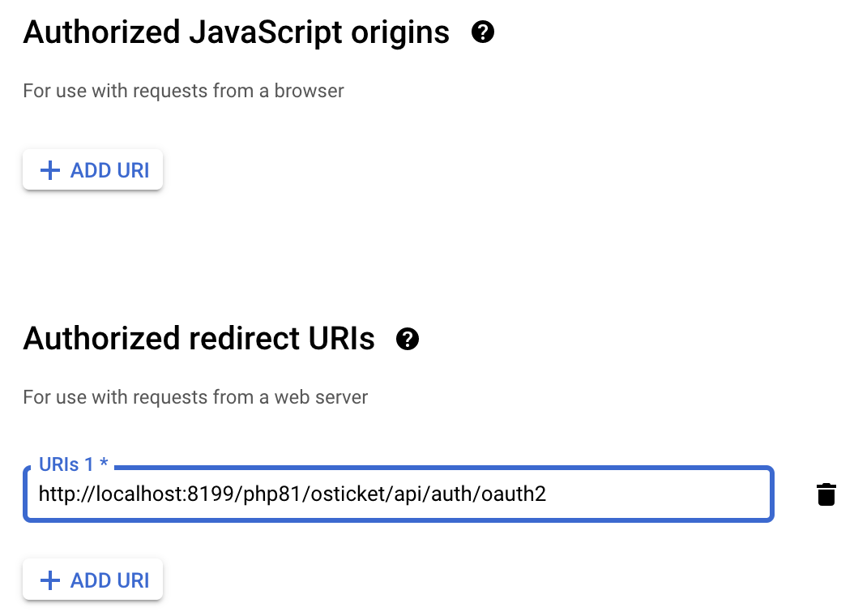Click plus icon in redirect URIs ADD URI
This screenshot has width=854, height=616.
50,580
